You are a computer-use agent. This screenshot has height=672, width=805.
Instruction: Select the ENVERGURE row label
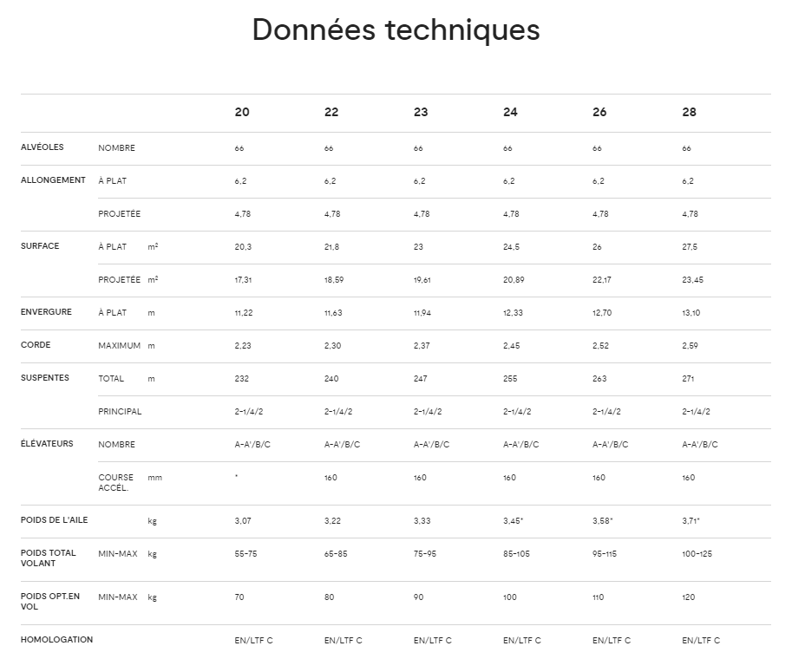[46, 312]
